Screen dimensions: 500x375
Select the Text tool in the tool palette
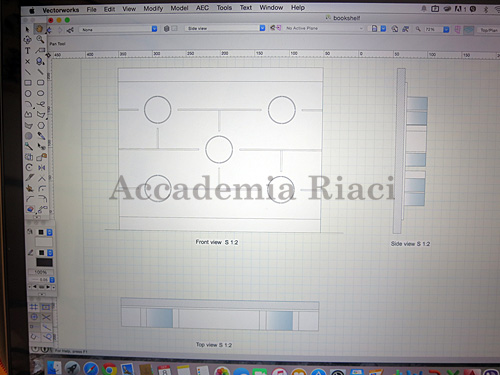coord(28,51)
